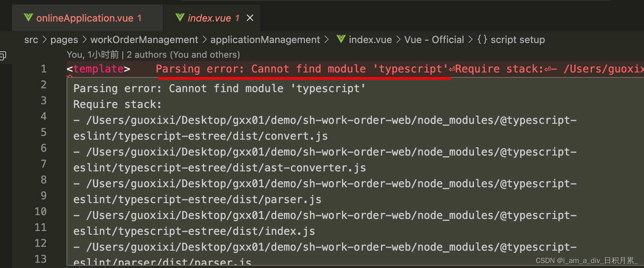Open the src breadcrumb folder
The width and height of the screenshot is (644, 268).
31,40
